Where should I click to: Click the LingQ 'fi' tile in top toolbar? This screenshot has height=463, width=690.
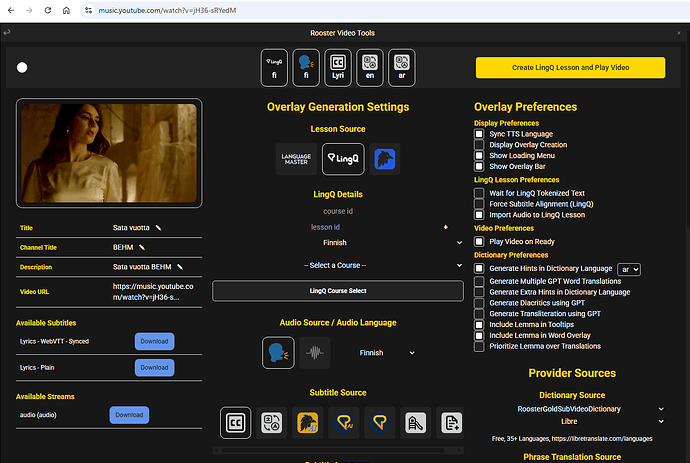pos(274,68)
